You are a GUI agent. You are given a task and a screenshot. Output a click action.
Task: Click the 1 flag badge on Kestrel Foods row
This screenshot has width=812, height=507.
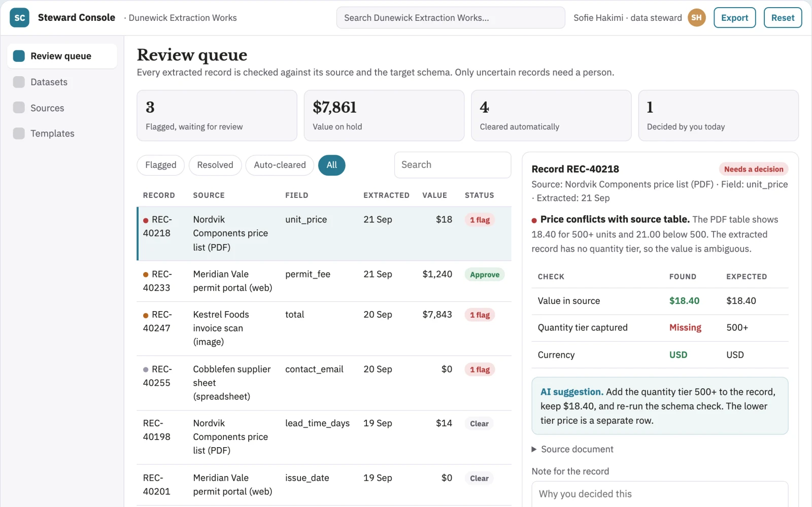(x=480, y=315)
